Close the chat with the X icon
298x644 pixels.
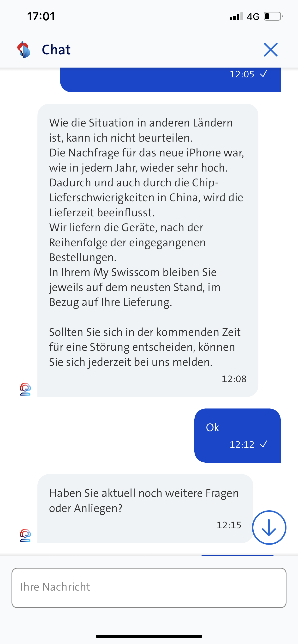[x=270, y=50]
